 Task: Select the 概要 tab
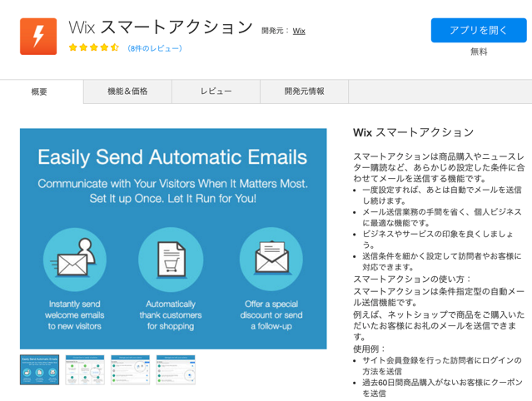tap(39, 92)
